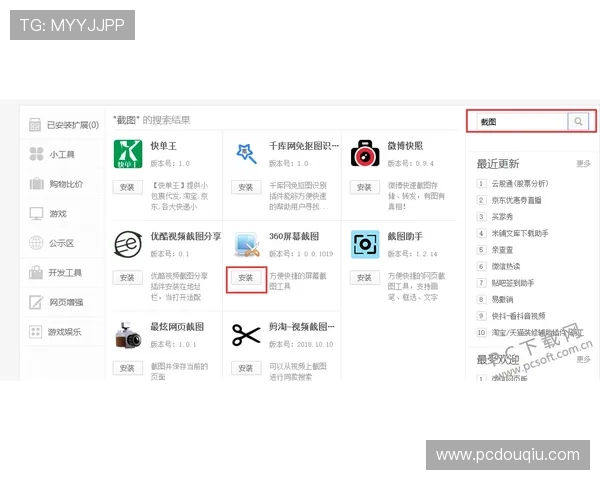Install the 千库网免抠图识 extension
Image resolution: width=600 pixels, height=480 pixels.
click(246, 187)
